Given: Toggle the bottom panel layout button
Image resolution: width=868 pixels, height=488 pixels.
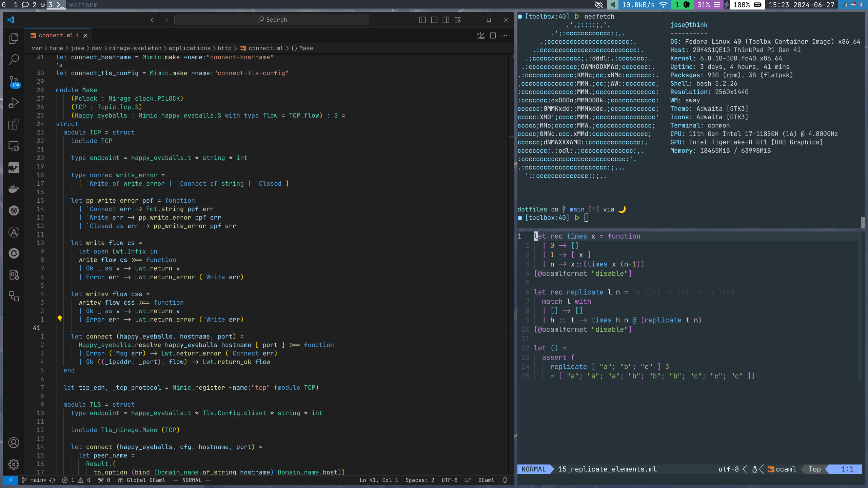Looking at the screenshot, I should 434,20.
